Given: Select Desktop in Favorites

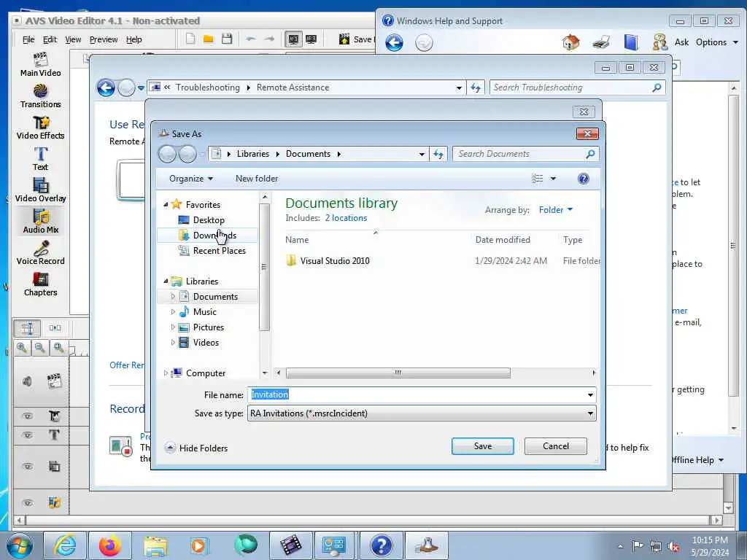Looking at the screenshot, I should coord(207,220).
